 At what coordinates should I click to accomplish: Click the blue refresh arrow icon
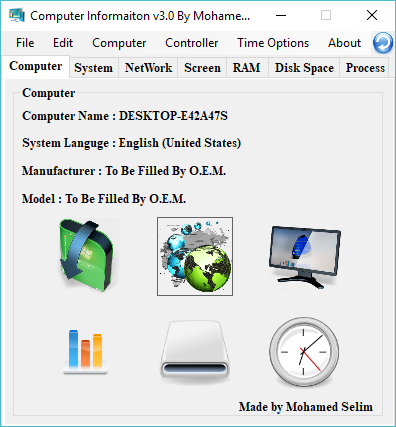pyautogui.click(x=383, y=43)
